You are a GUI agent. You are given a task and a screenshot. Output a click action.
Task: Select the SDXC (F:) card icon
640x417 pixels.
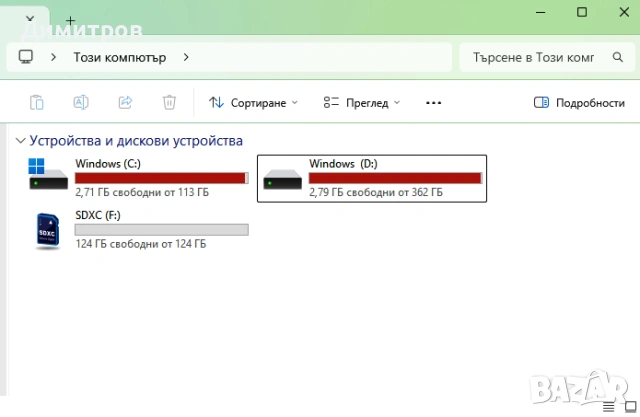click(48, 231)
